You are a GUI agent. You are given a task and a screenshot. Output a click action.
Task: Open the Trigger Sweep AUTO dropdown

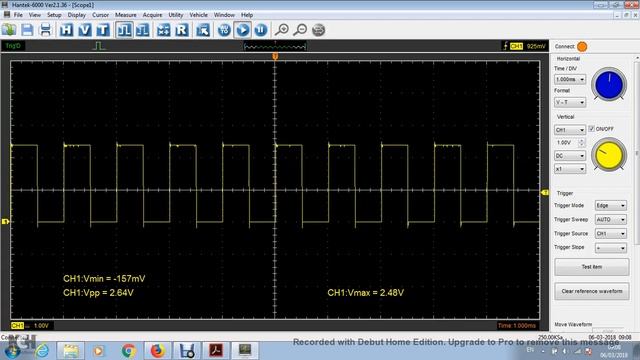[x=610, y=220]
